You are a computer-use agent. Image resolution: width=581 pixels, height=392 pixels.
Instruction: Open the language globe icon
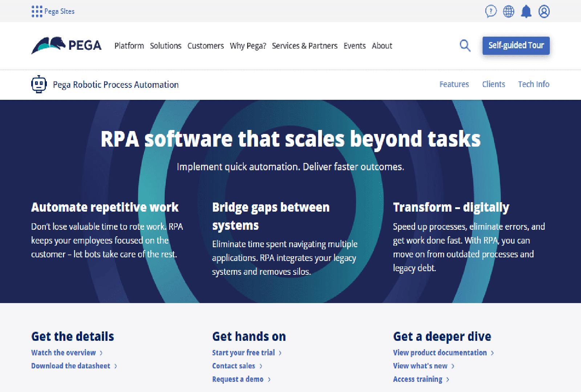508,12
